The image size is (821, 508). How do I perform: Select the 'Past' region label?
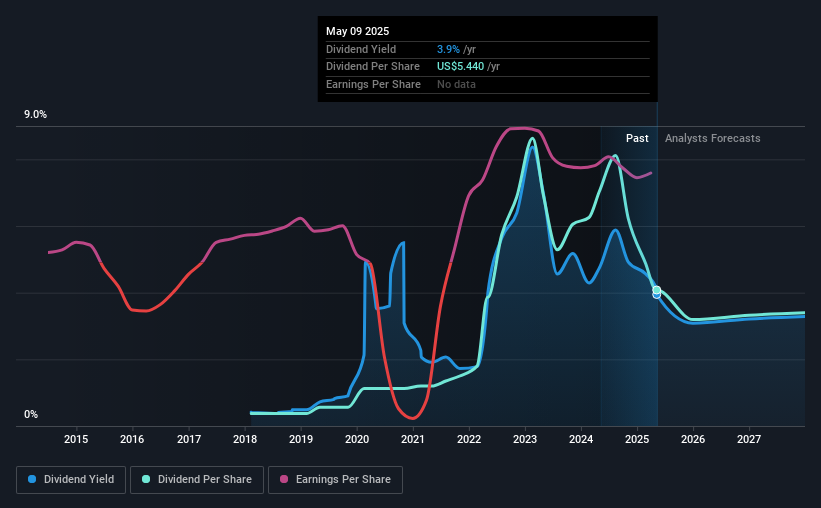pos(637,138)
